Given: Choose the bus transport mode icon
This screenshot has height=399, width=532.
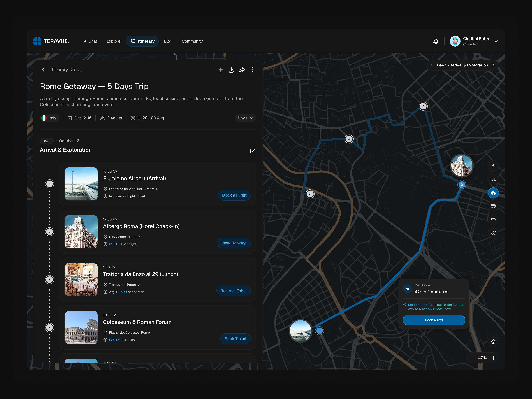Looking at the screenshot, I should point(493,206).
